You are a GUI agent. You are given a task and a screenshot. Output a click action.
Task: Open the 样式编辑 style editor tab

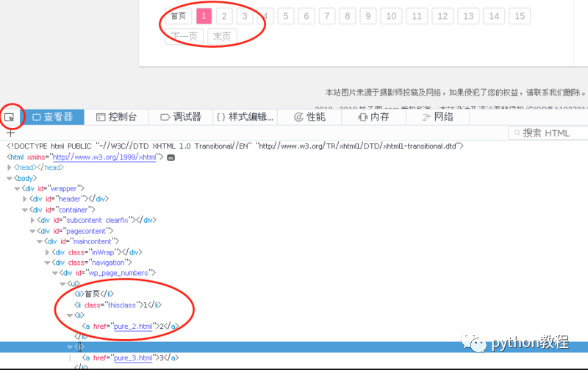pyautogui.click(x=245, y=117)
